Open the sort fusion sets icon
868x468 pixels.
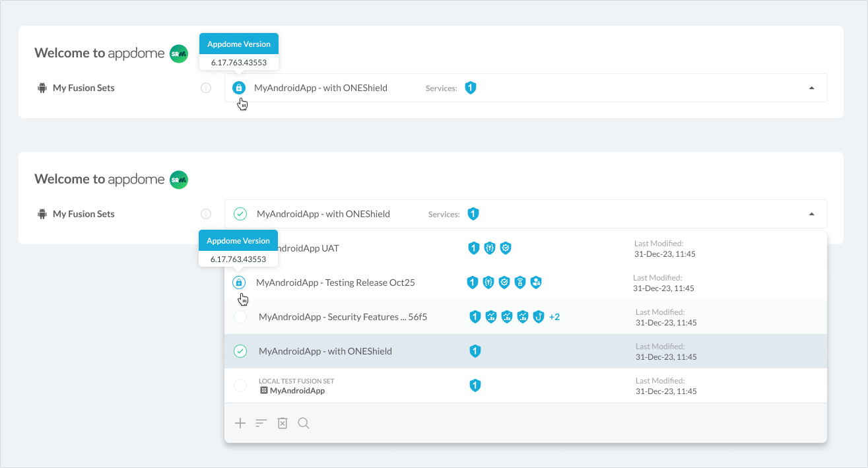[261, 423]
